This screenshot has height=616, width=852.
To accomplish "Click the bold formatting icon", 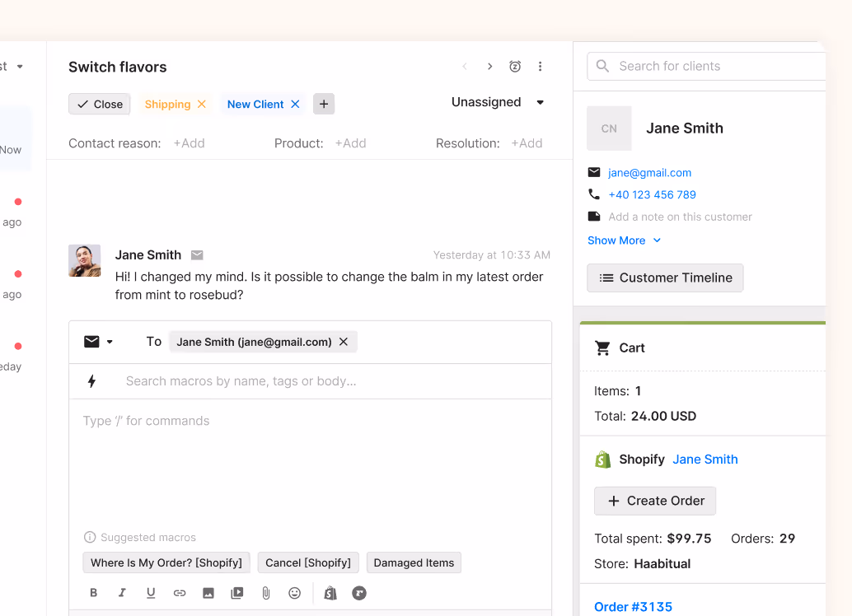I will click(x=93, y=593).
